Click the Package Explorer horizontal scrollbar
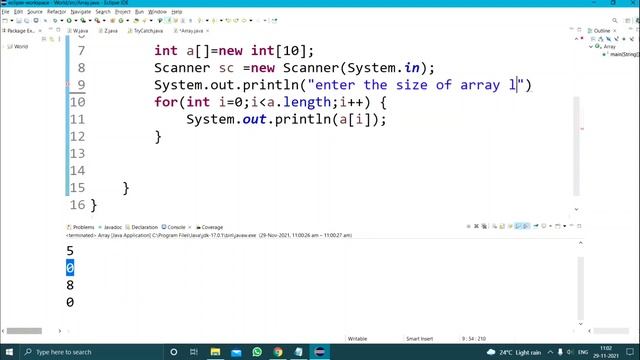The height and width of the screenshot is (360, 640). pos(24,331)
